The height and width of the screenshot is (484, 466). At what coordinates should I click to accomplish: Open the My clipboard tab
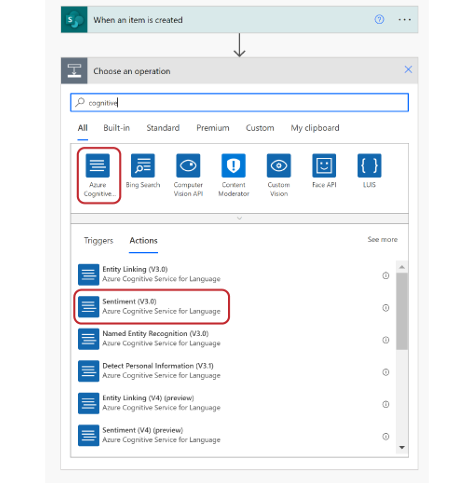point(315,128)
